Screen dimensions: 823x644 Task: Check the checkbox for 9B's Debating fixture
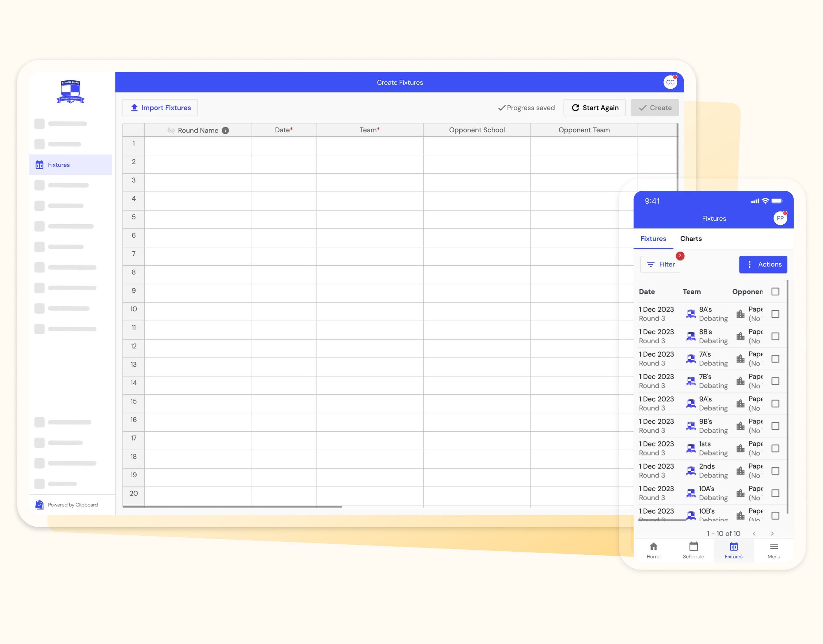click(776, 426)
